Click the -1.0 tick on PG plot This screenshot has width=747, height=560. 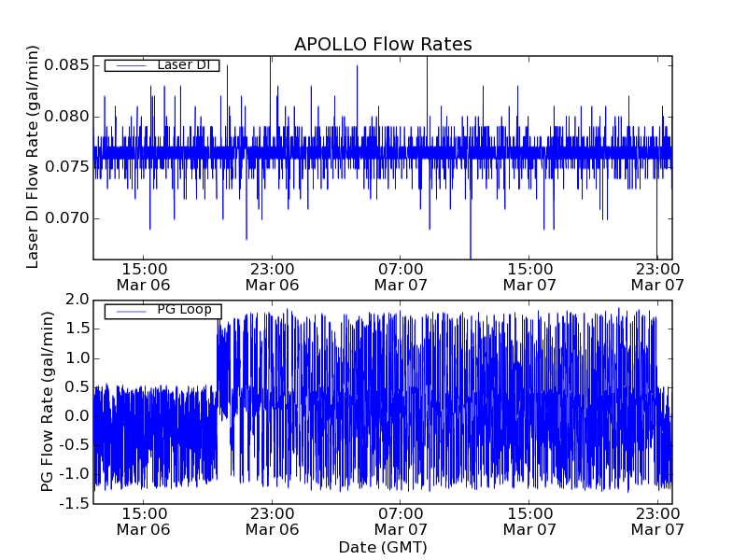(x=74, y=474)
